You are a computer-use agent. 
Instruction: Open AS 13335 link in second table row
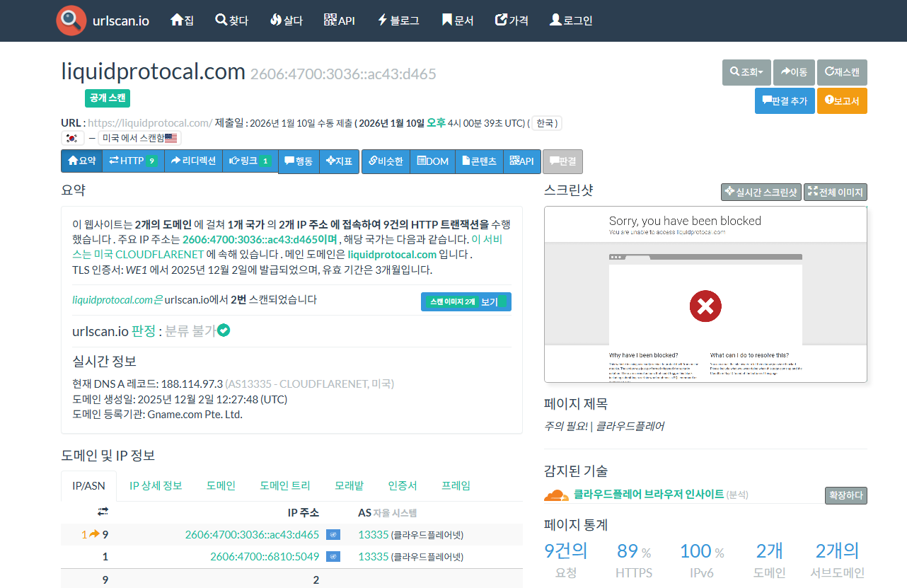pos(374,557)
